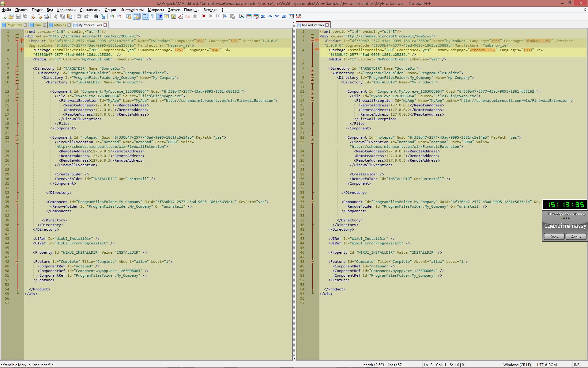Zoom in using the magnifier icon
Viewport: 588px width, 368px height.
pos(112,17)
